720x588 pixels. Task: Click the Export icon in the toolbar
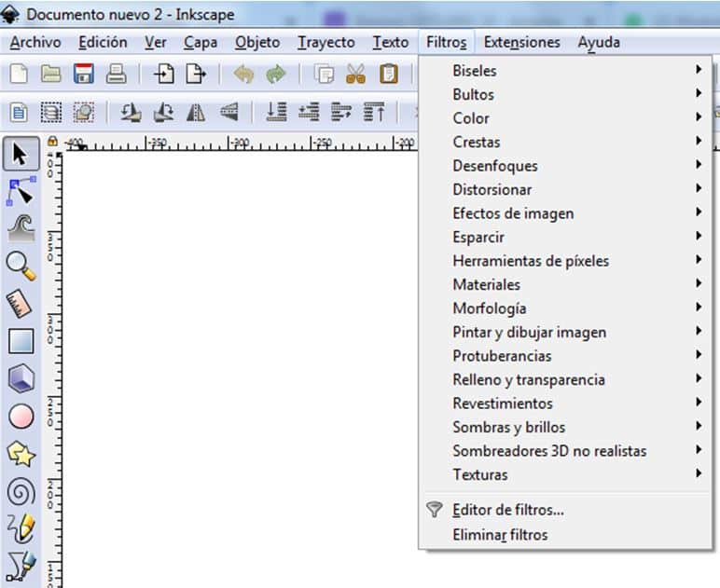pos(196,74)
